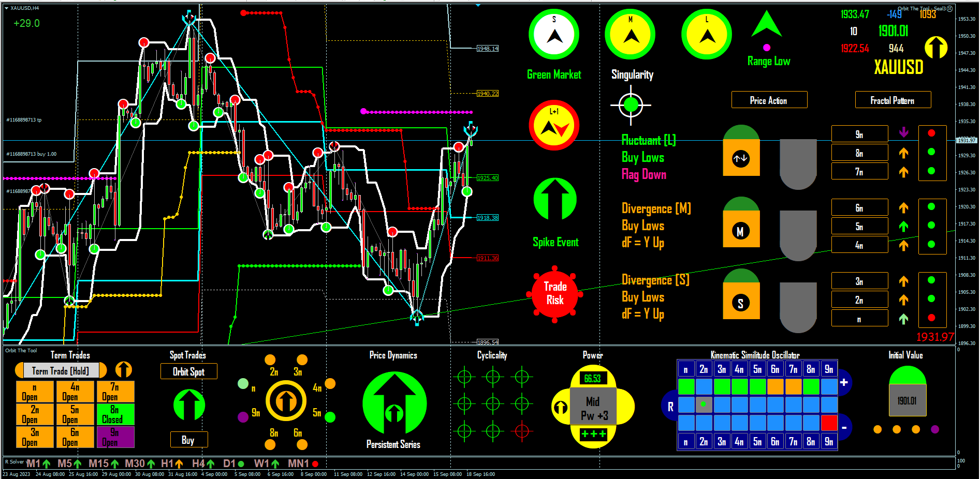The width and height of the screenshot is (980, 479).
Task: Click the +++ indicator under Mid Pw
Action: [593, 434]
